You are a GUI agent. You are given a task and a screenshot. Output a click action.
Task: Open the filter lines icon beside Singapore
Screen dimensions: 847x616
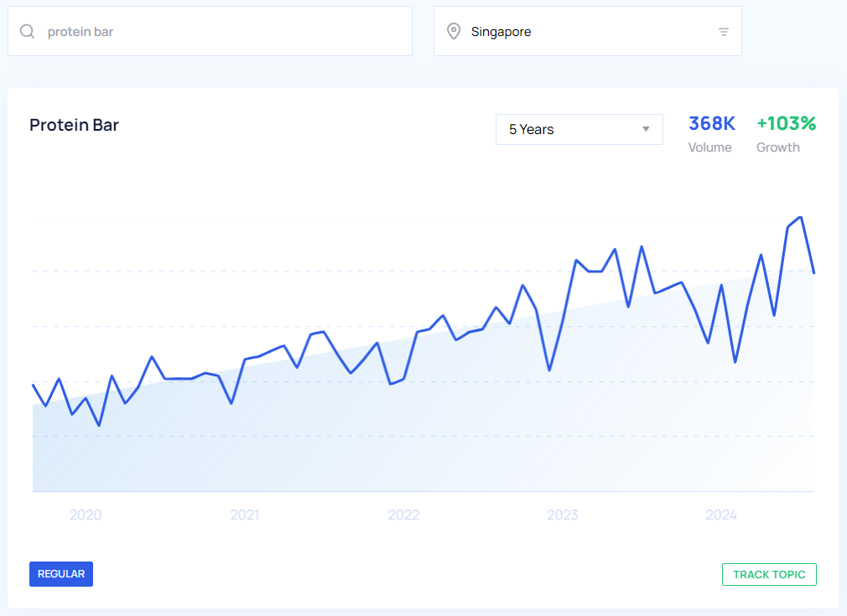coord(724,32)
